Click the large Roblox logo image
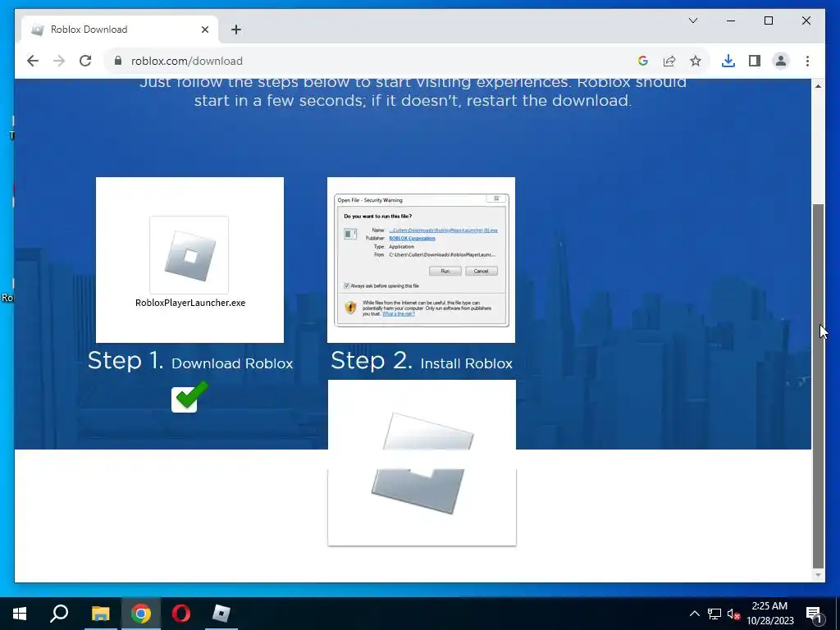 422,463
